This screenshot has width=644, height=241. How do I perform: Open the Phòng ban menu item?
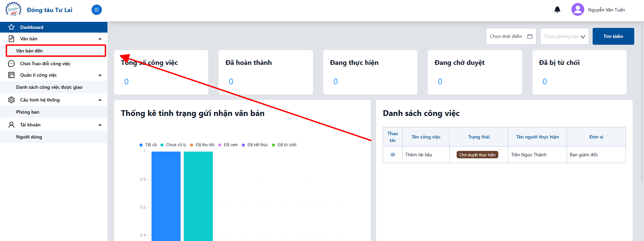(x=54, y=112)
